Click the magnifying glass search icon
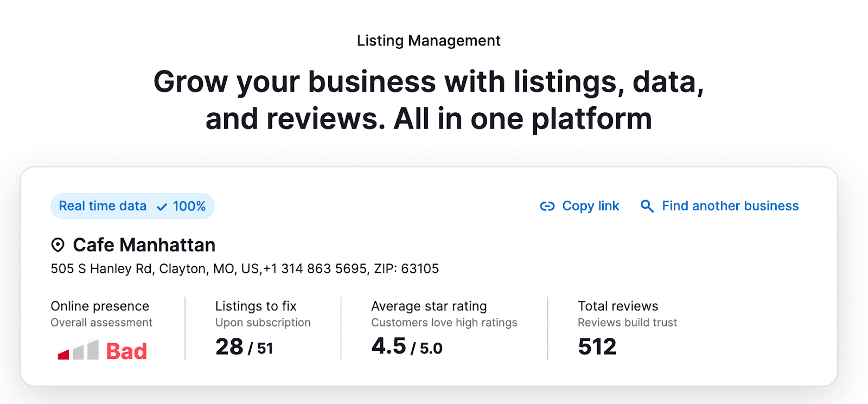The height and width of the screenshot is (404, 868). tap(646, 206)
